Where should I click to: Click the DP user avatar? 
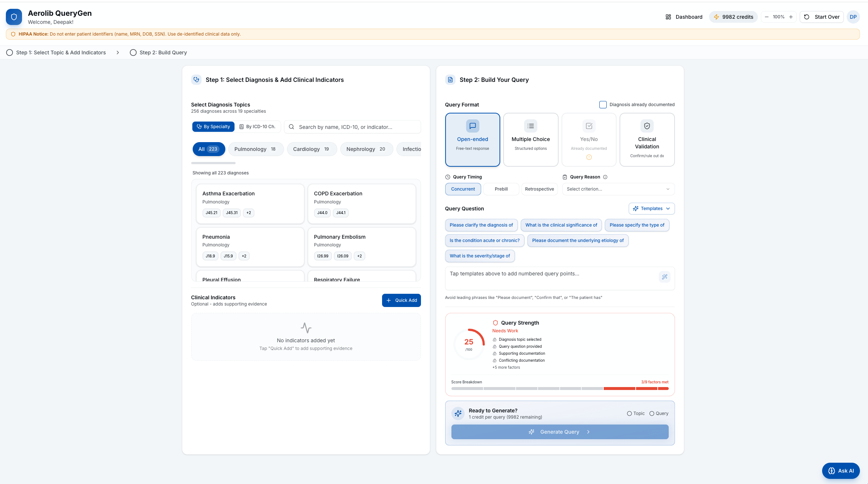point(853,17)
